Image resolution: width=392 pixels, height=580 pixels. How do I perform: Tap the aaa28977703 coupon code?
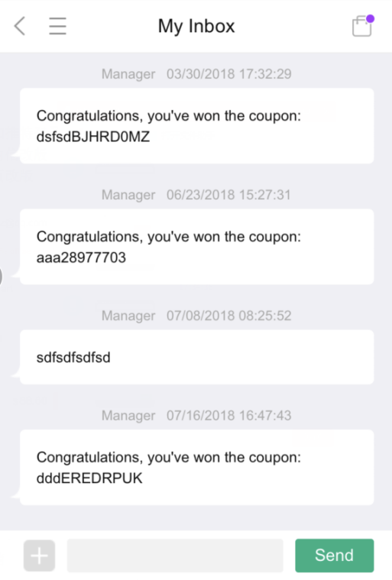pos(81,258)
